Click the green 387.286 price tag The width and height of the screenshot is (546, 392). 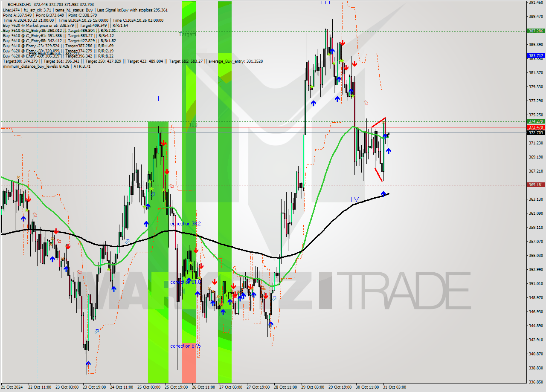point(536,31)
